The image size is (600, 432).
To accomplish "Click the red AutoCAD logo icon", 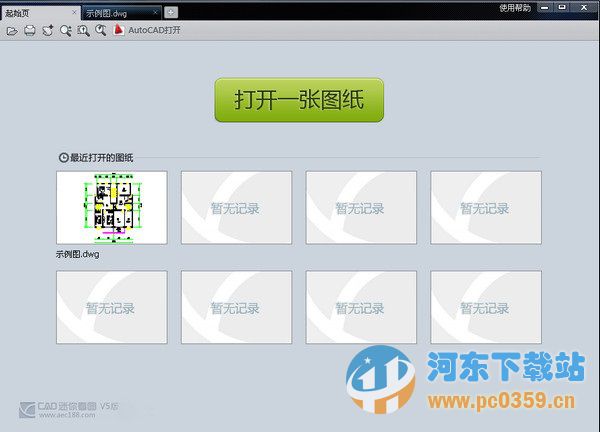I will pyautogui.click(x=119, y=30).
